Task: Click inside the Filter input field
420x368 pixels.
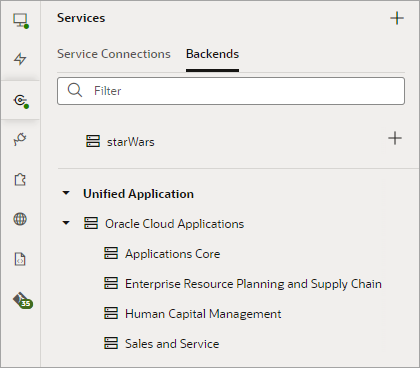Action: pyautogui.click(x=231, y=91)
